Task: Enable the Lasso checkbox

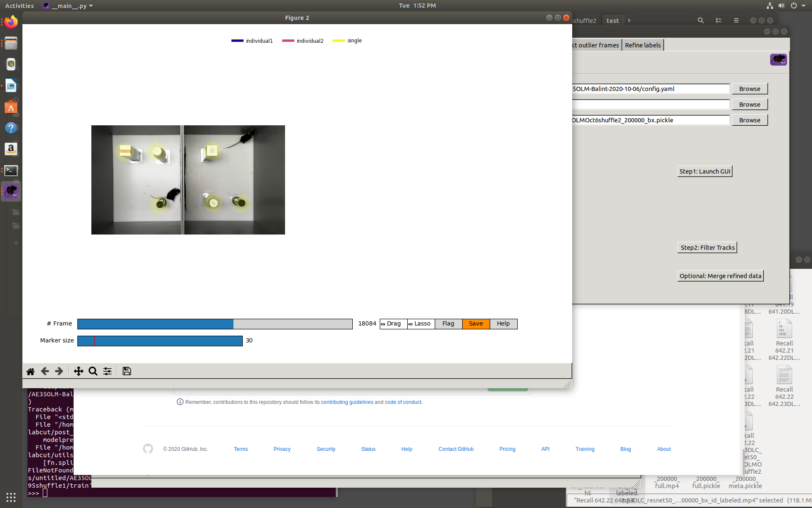Action: coord(410,323)
